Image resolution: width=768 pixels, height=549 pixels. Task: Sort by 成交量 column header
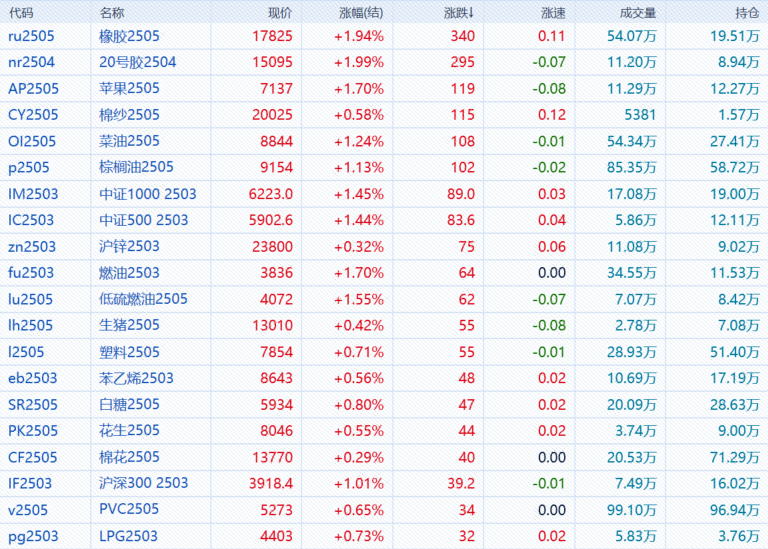coord(638,13)
